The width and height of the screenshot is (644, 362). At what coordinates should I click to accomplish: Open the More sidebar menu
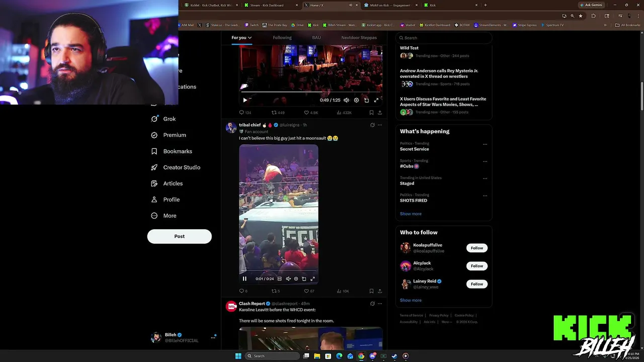pos(164,216)
